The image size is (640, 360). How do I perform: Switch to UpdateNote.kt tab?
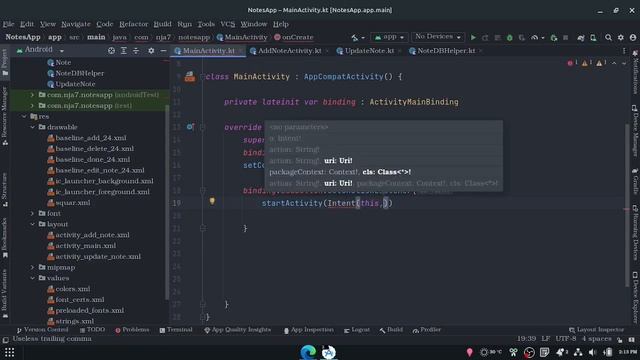click(x=369, y=51)
